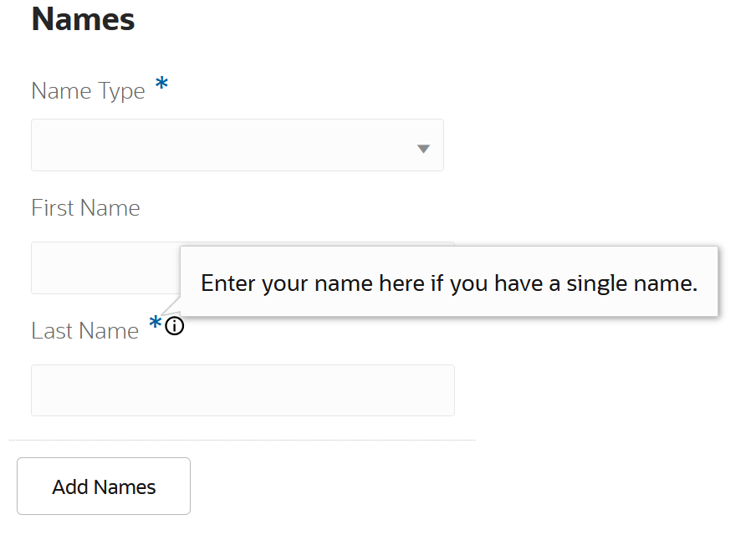The width and height of the screenshot is (756, 535).
Task: Click the tooltip box's right edge area
Action: click(711, 282)
